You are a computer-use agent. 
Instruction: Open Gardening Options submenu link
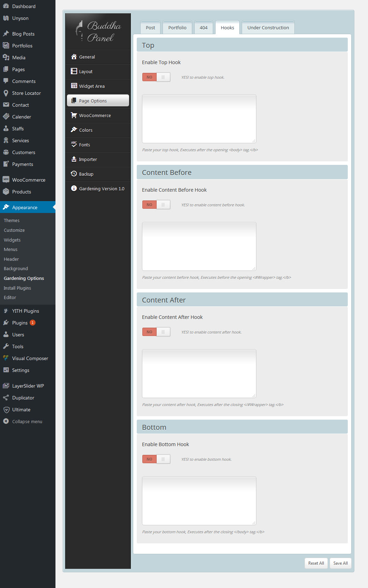(x=24, y=278)
